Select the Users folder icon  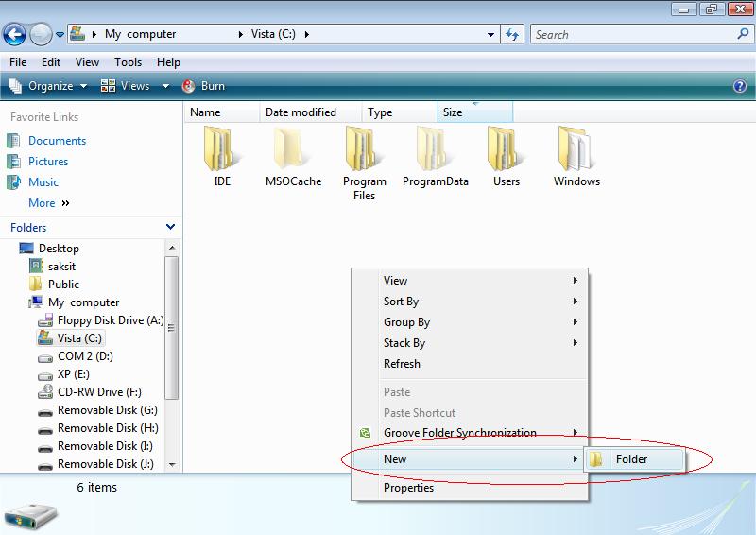pyautogui.click(x=507, y=149)
